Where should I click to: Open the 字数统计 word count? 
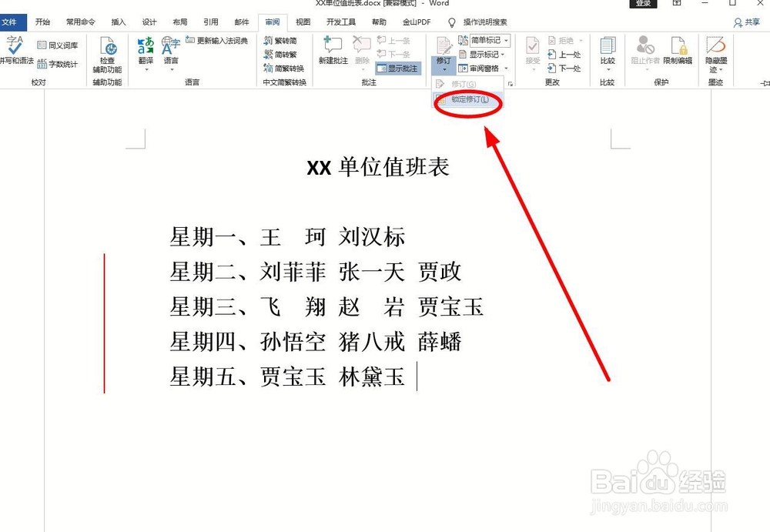tap(58, 64)
